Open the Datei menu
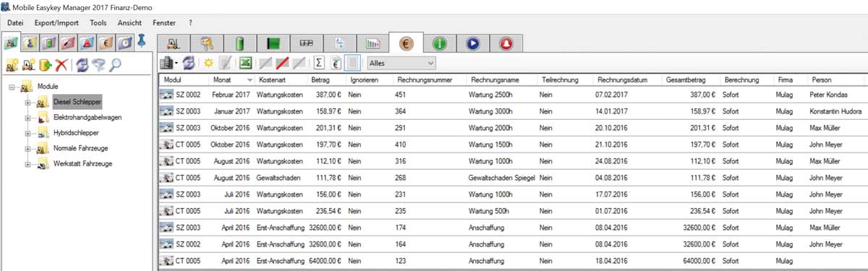The width and height of the screenshot is (868, 271). (x=15, y=23)
